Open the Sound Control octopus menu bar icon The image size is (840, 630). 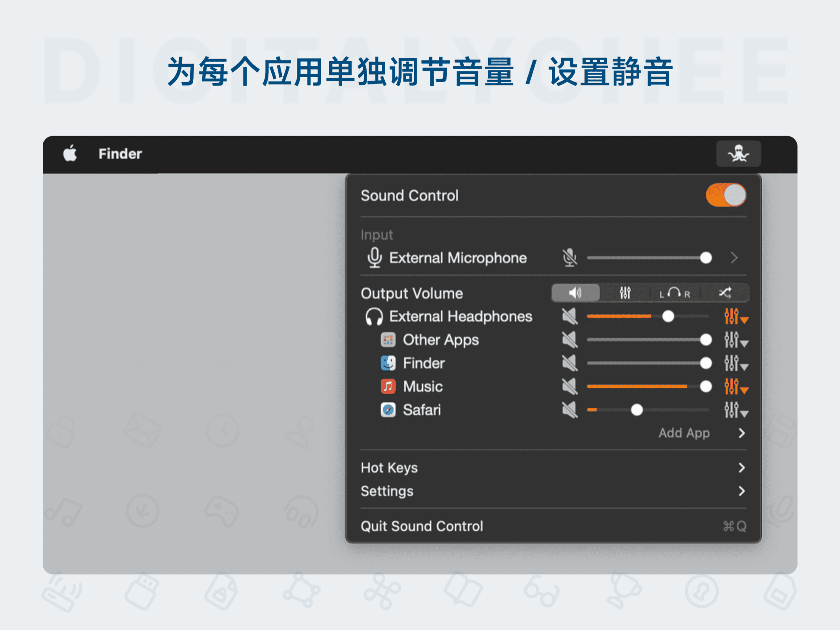738,154
